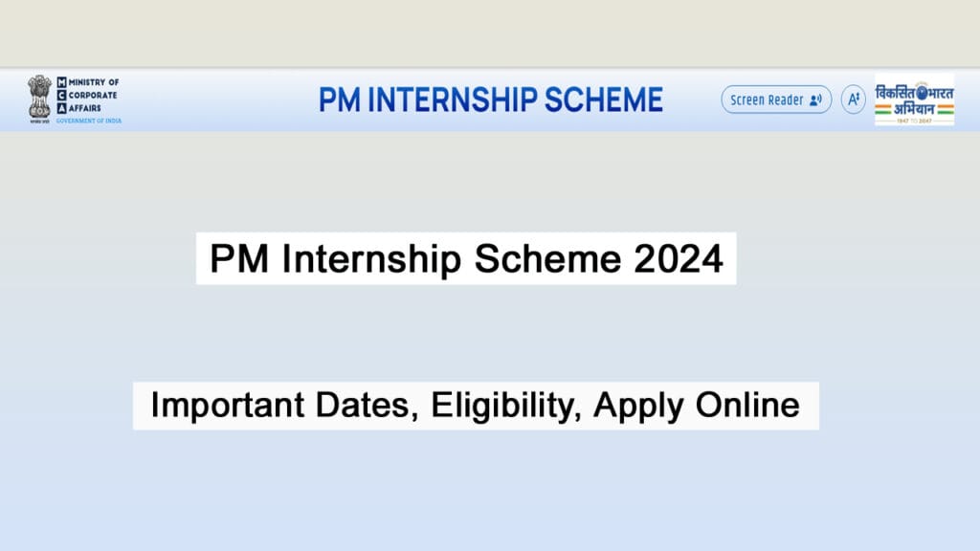Viewport: 980px width, 551px height.
Task: Click the 1947 to 2047 caption
Action: [914, 121]
